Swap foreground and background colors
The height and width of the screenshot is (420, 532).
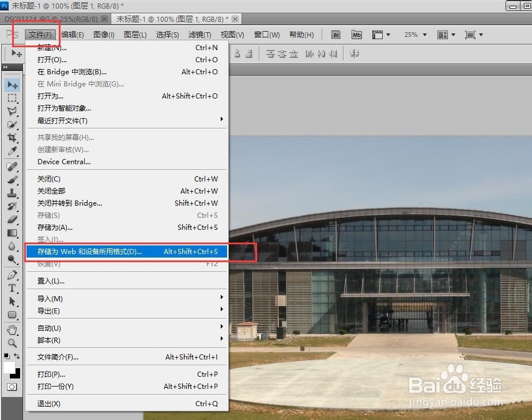(x=17, y=356)
